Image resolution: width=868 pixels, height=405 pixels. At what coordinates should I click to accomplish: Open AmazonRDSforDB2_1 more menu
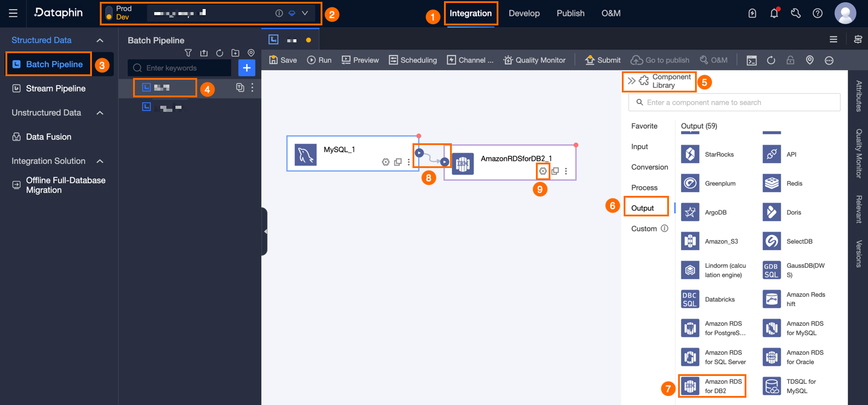pyautogui.click(x=566, y=171)
